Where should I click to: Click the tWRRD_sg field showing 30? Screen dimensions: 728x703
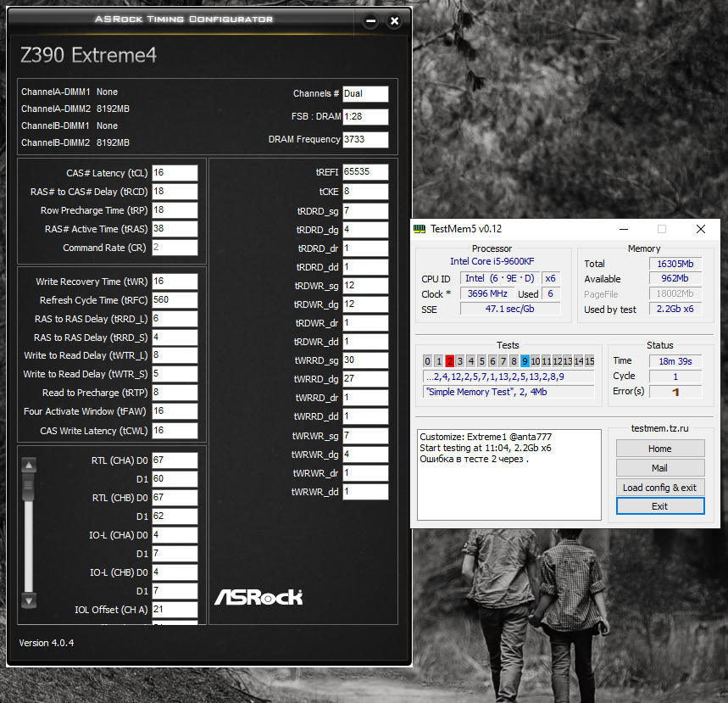click(x=365, y=360)
